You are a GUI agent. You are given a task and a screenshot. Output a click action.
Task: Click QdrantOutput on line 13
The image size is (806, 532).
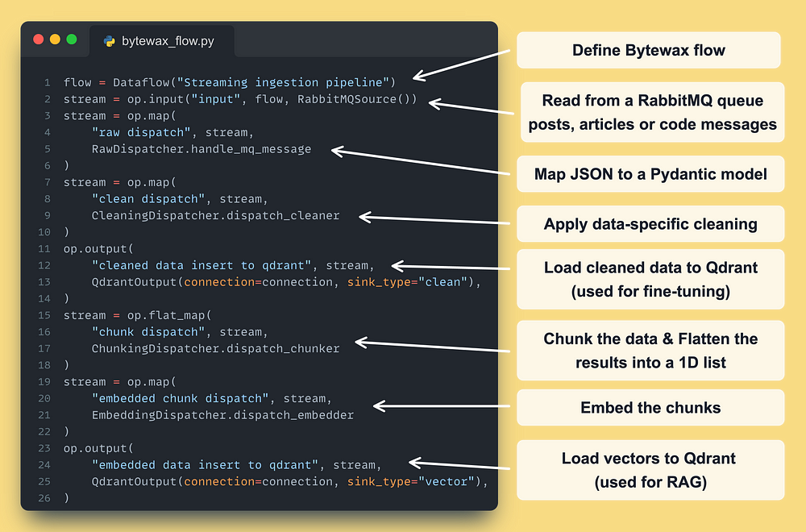click(134, 281)
